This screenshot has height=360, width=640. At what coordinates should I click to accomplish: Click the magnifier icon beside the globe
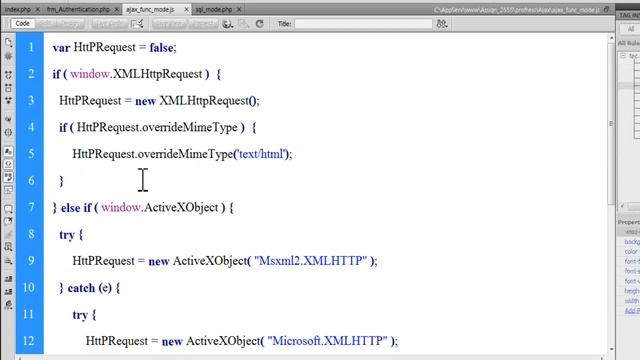(x=244, y=24)
